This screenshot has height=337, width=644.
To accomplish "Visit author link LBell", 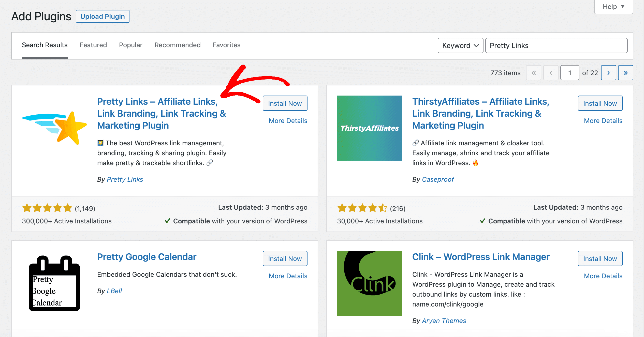I will [114, 291].
